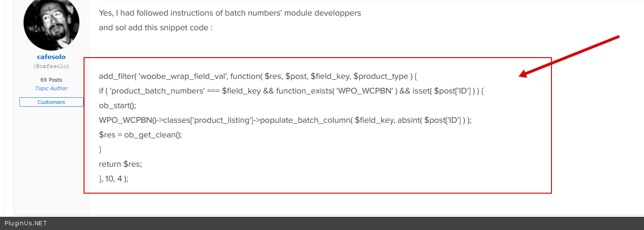Image resolution: width=644 pixels, height=230 pixels.
Task: Click the PluginUs.NET footer text
Action: (26, 223)
